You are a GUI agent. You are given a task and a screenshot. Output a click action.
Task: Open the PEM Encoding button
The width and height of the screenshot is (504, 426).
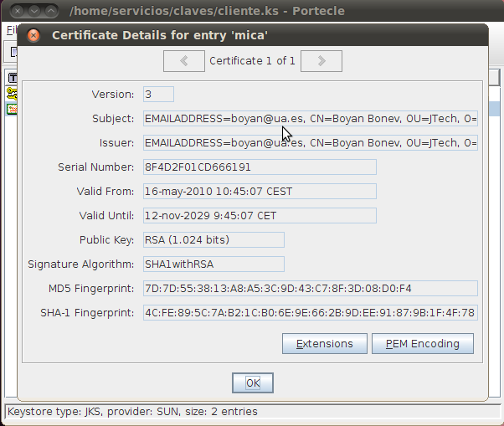(423, 344)
